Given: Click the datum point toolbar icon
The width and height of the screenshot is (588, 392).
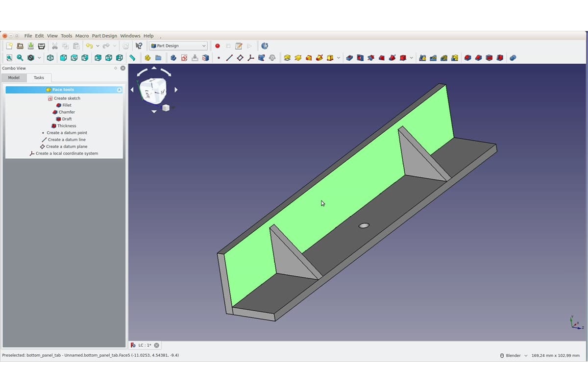Looking at the screenshot, I should coord(219,58).
